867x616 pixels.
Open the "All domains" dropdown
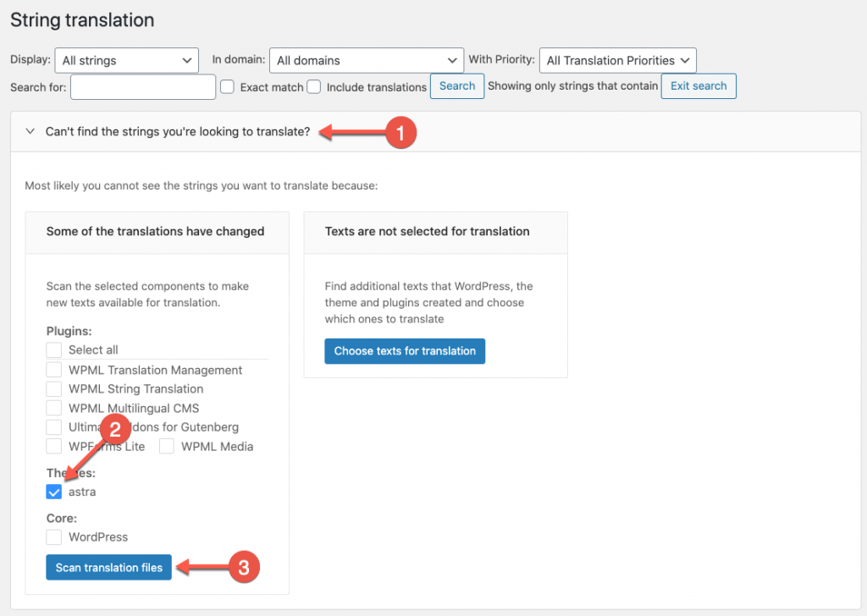click(x=366, y=60)
